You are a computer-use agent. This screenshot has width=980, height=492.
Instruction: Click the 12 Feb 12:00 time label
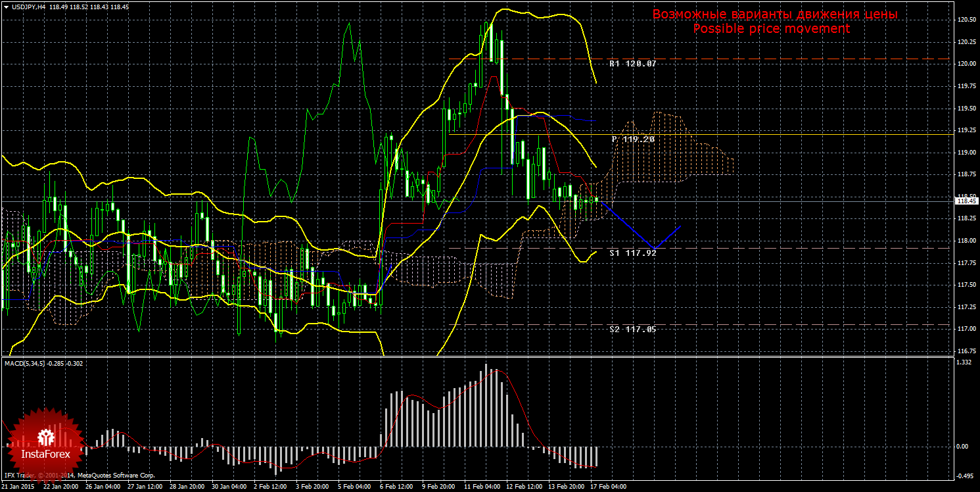coord(525,487)
